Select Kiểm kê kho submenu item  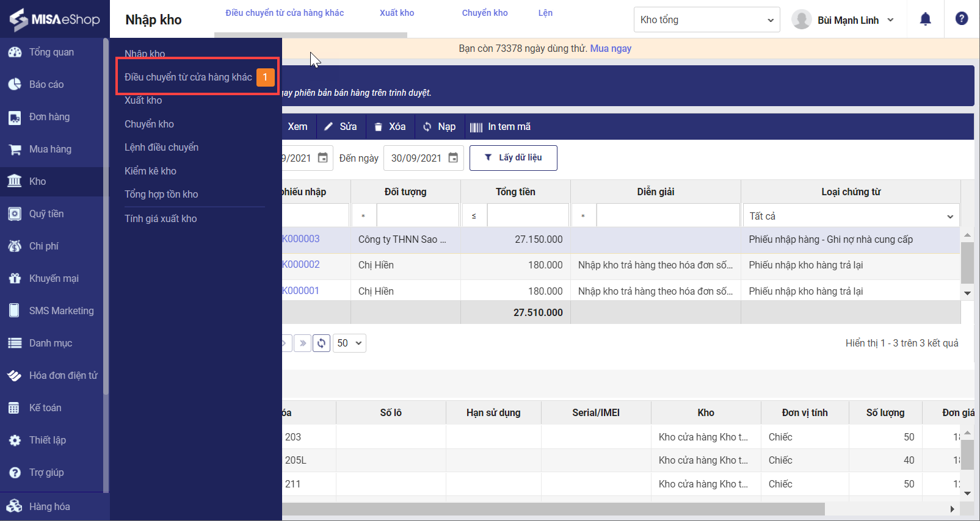pos(151,171)
